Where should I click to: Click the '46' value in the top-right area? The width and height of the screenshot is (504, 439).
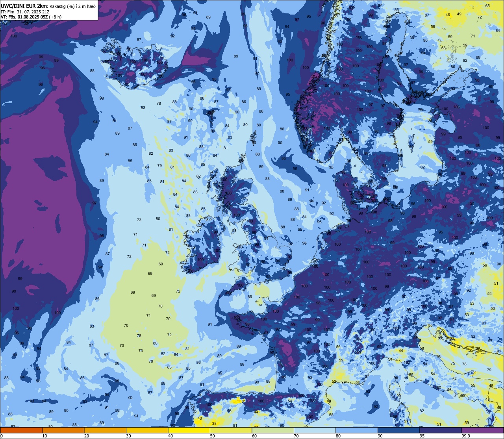tap(448, 15)
